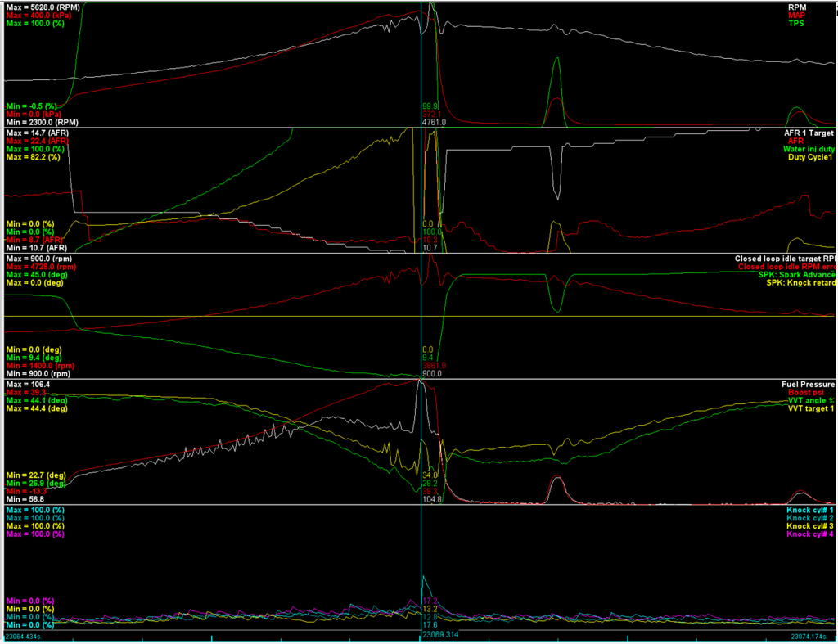Screen dimensions: 838x644
Task: Click the Min = 26.9 (deg) readout
Action: pos(36,483)
